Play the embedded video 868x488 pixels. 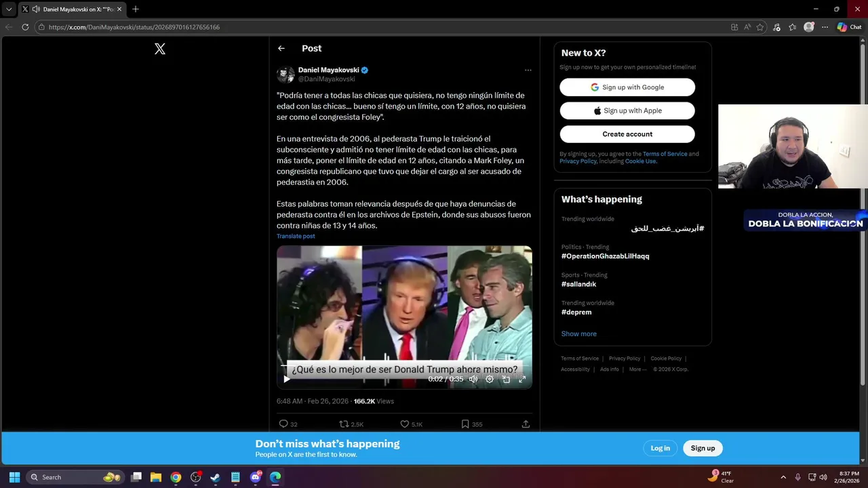[x=286, y=379]
